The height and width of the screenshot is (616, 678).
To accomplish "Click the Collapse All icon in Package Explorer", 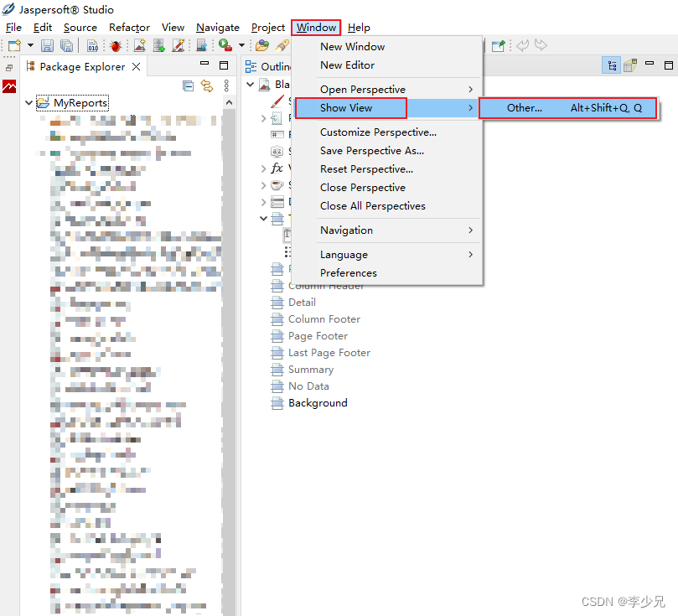I will (189, 85).
